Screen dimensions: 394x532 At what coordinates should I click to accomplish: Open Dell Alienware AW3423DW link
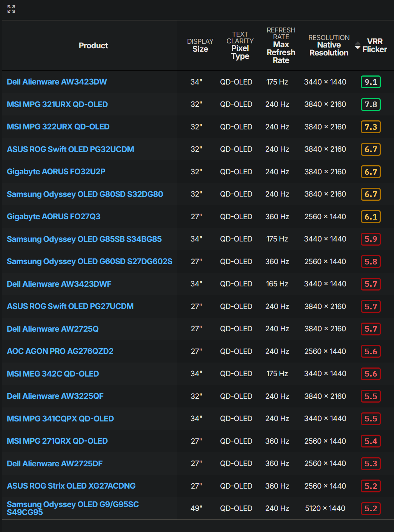[x=57, y=82]
